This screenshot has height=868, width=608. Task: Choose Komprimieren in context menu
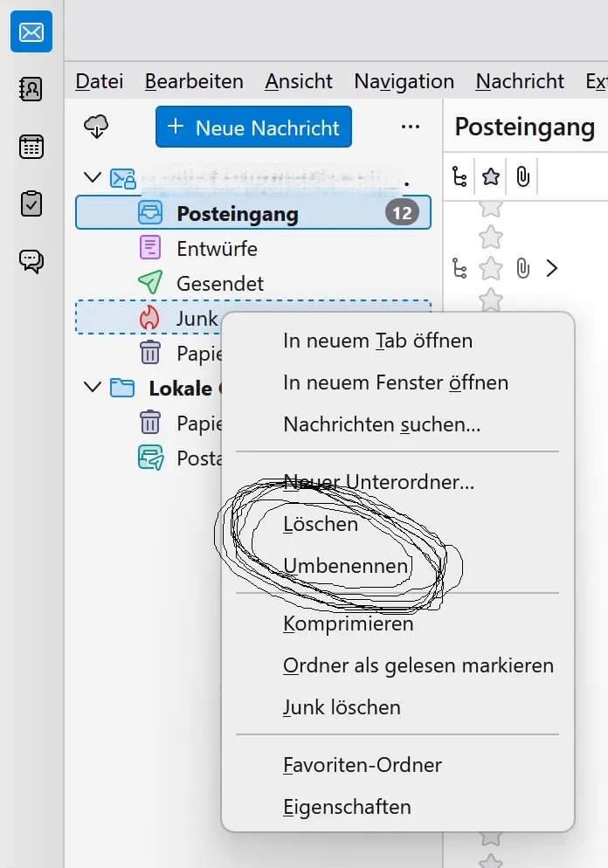(397, 623)
